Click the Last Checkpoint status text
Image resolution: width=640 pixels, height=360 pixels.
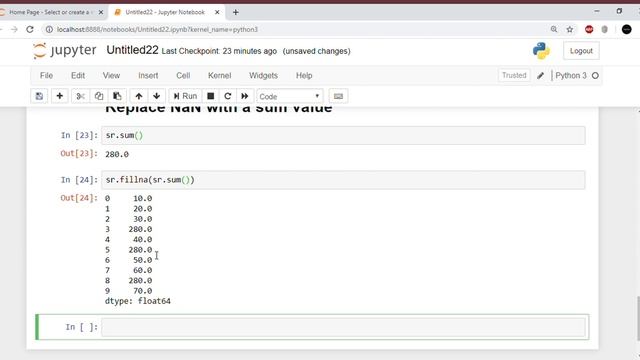point(219,51)
